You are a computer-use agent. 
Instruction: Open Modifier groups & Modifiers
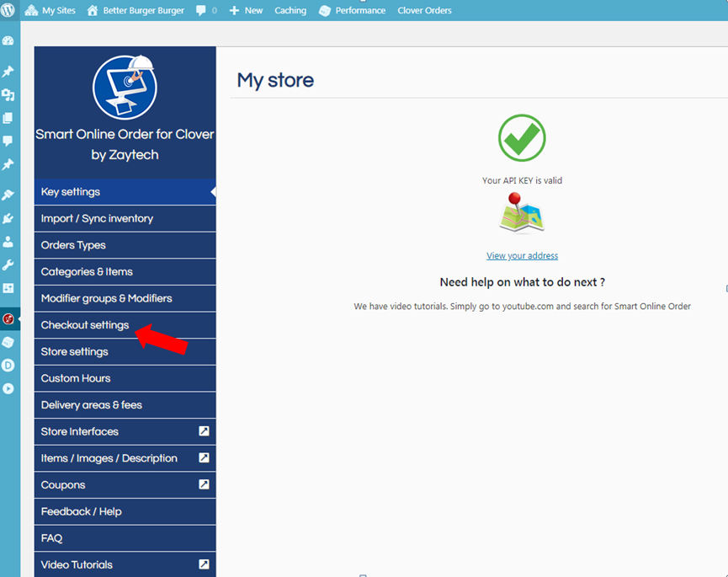coord(125,298)
